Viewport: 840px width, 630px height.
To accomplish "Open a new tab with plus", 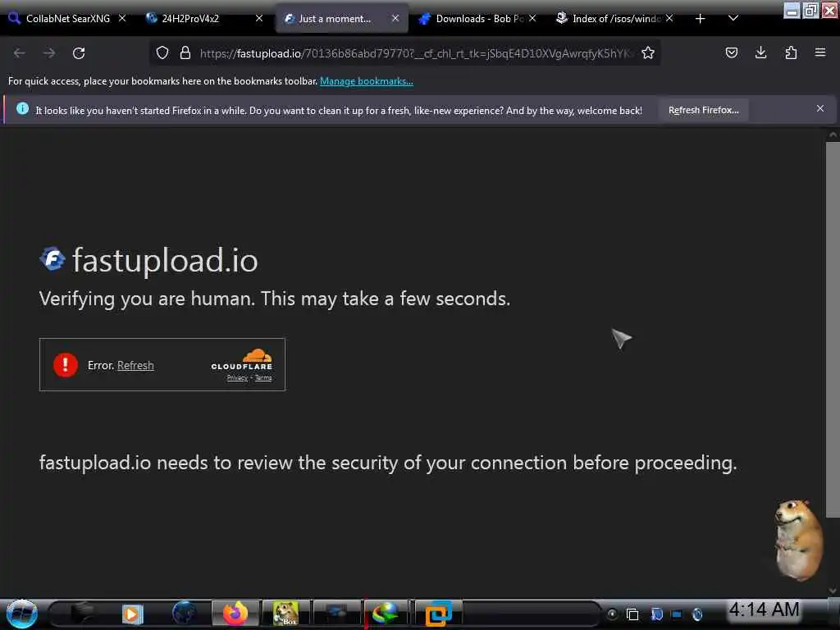I will 700,19.
